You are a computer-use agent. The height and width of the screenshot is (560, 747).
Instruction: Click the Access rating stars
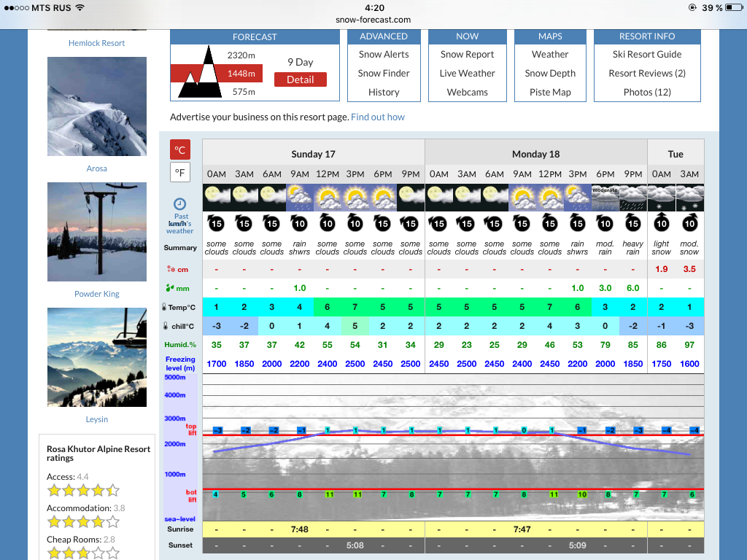click(x=83, y=490)
